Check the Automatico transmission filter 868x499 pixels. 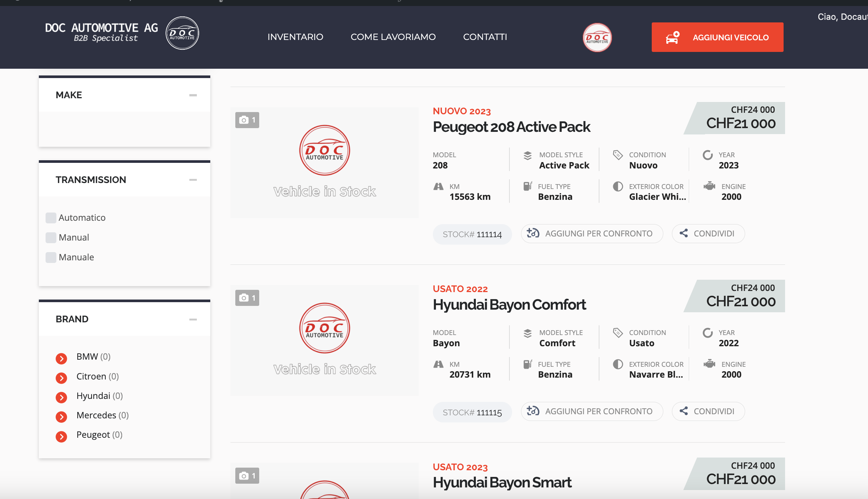(51, 218)
